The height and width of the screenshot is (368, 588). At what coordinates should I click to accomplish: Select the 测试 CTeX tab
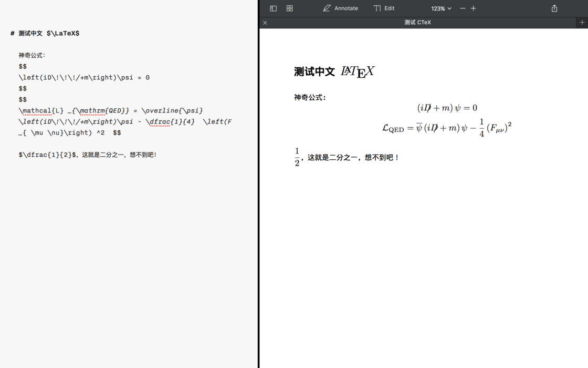(417, 22)
